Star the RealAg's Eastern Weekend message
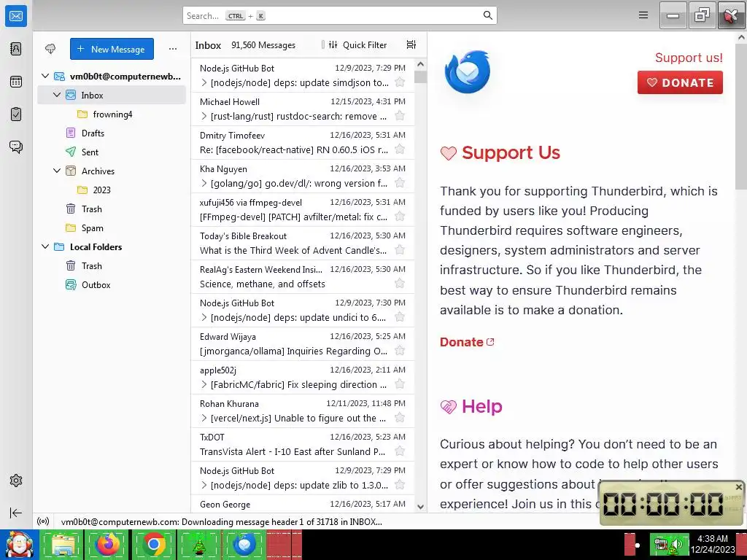The height and width of the screenshot is (560, 747). (400, 284)
